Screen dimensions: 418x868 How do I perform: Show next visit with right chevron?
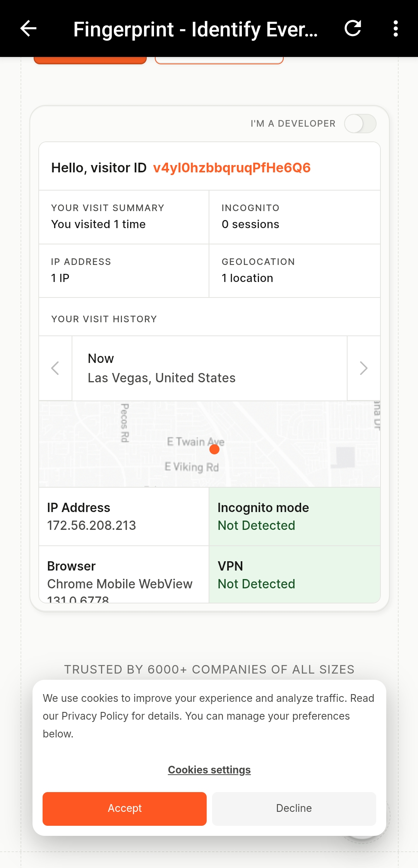(x=363, y=368)
